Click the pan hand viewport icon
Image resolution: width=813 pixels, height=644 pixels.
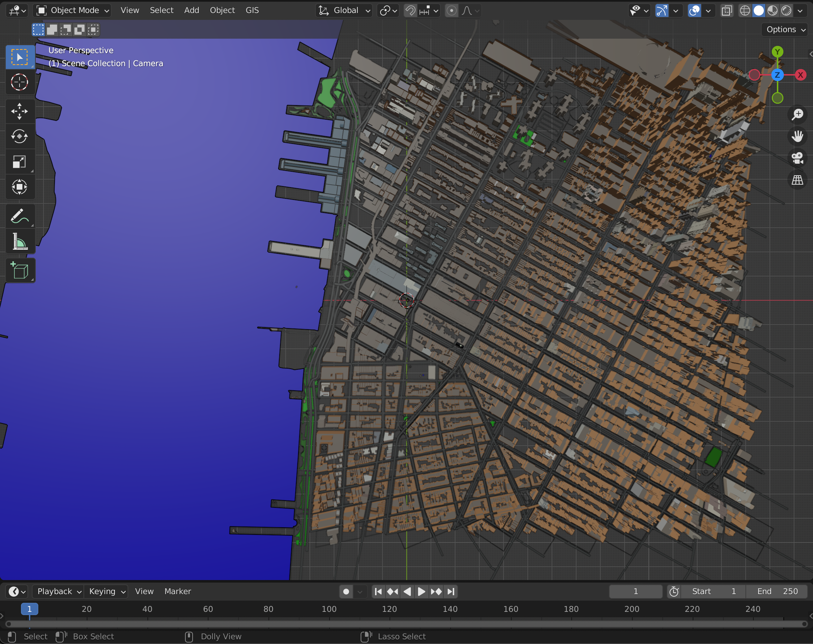pos(797,136)
